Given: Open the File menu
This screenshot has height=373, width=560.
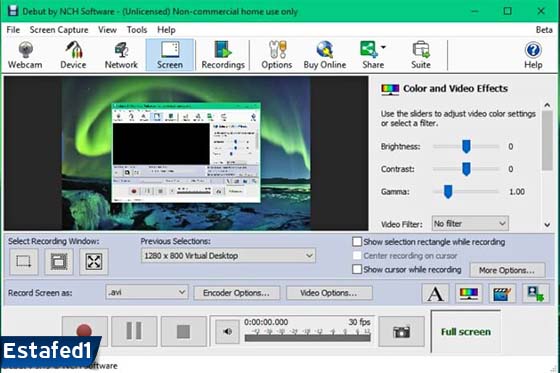Looking at the screenshot, I should (13, 30).
